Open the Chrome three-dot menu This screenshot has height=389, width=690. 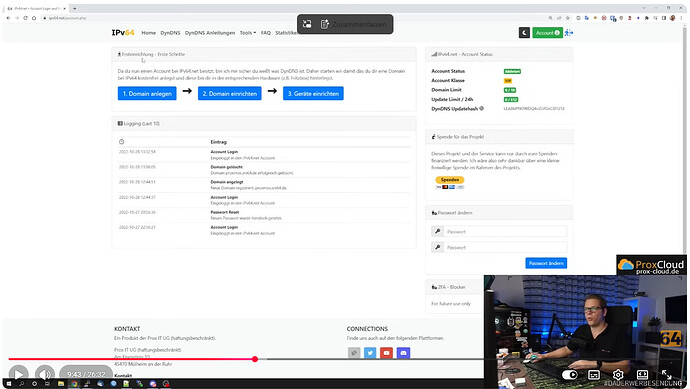[x=681, y=18]
